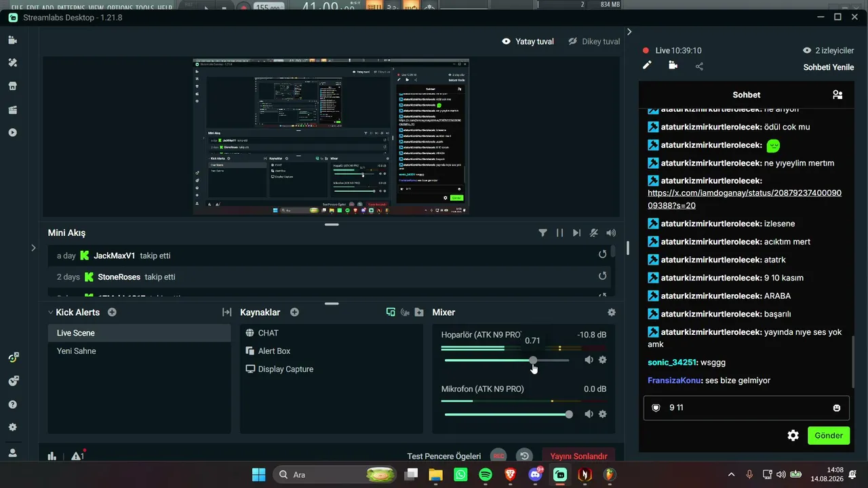Open settings gear for Hoparlör channel
The width and height of the screenshot is (868, 488).
pyautogui.click(x=603, y=360)
